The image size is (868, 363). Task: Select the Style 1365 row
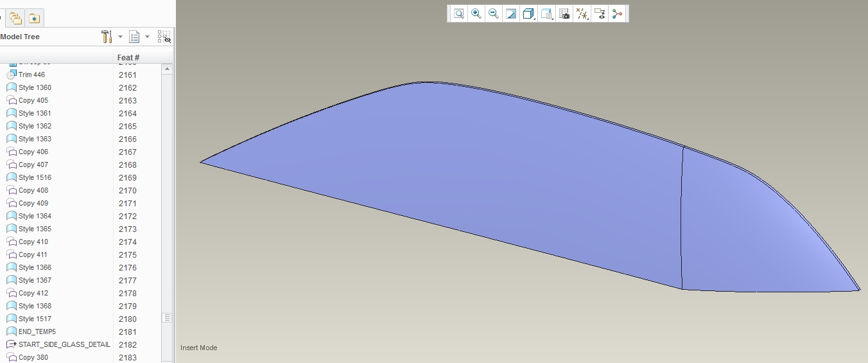[35, 229]
